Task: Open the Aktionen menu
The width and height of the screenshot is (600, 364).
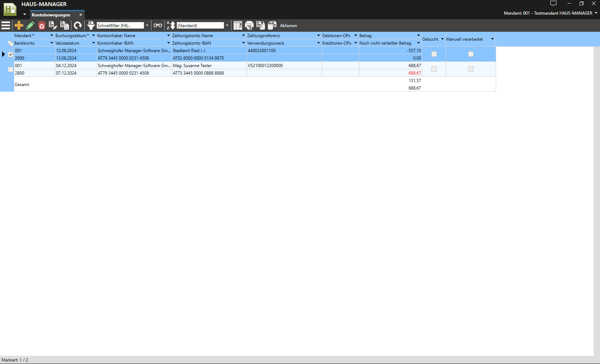Action: pos(288,26)
